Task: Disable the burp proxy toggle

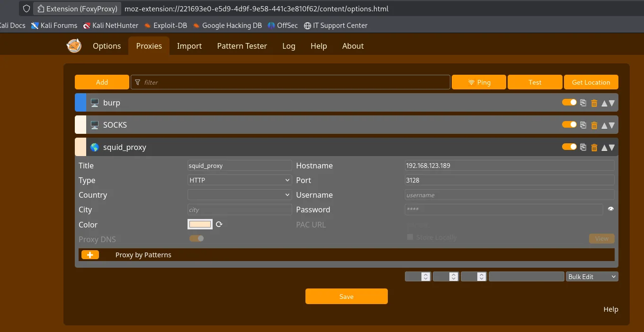Action: [569, 102]
